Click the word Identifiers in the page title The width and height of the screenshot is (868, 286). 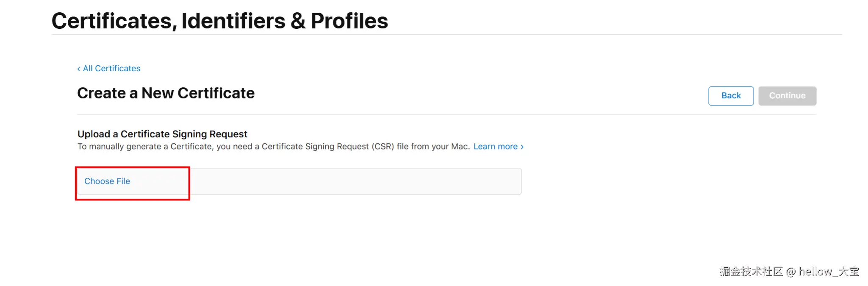tap(233, 21)
